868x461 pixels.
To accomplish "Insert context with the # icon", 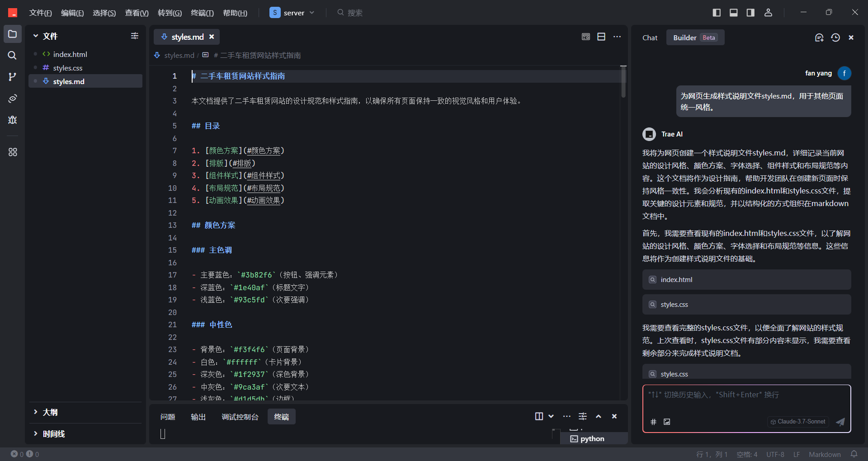I will click(x=653, y=422).
